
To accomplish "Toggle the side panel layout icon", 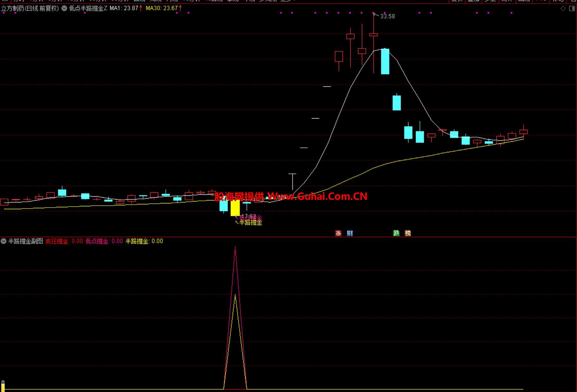I will coord(572,9).
